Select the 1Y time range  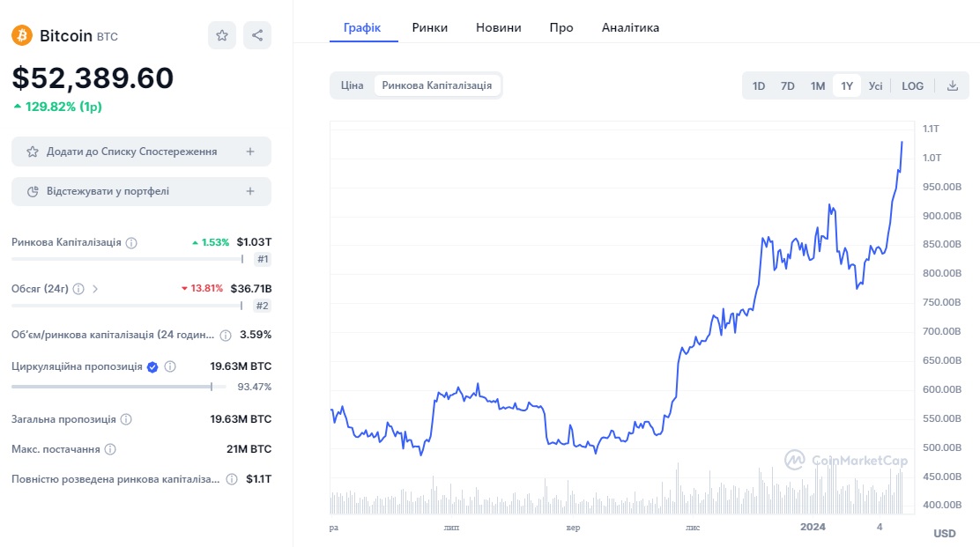pyautogui.click(x=847, y=86)
